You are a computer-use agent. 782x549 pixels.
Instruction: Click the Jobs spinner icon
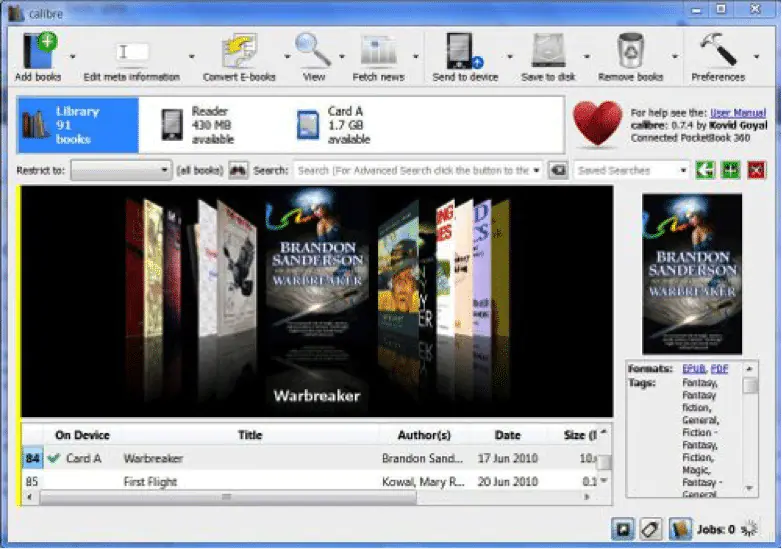point(750,529)
